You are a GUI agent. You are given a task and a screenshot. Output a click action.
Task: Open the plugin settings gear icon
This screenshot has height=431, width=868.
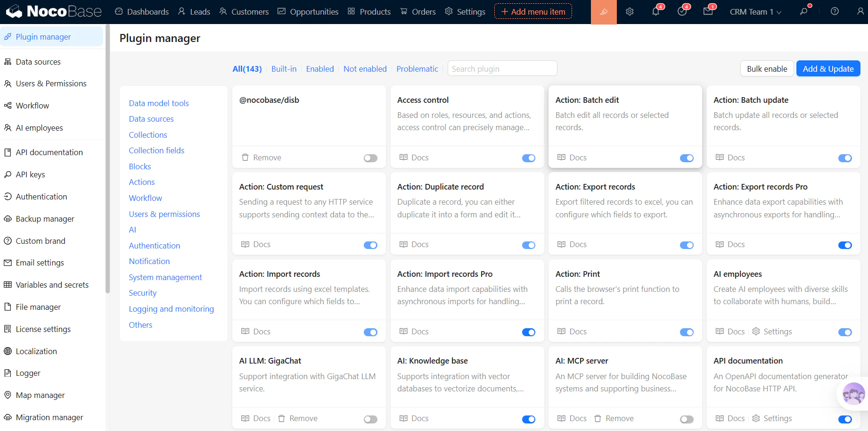[x=630, y=12]
